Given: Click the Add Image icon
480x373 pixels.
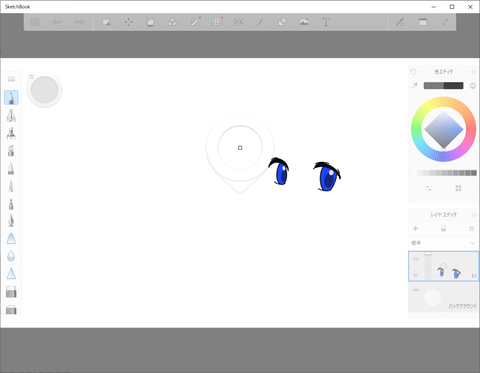Looking at the screenshot, I should 304,22.
